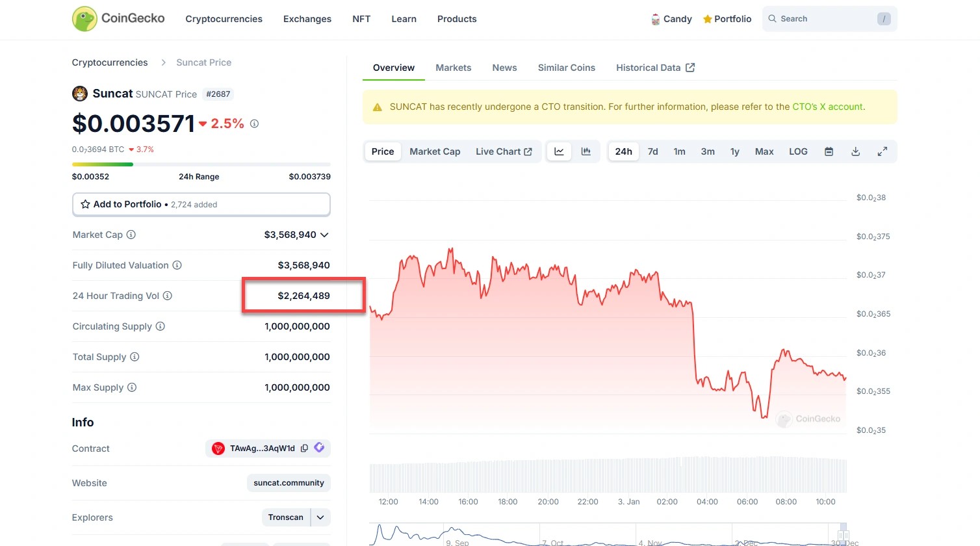Expand the Market Cap value chevron

coord(324,235)
